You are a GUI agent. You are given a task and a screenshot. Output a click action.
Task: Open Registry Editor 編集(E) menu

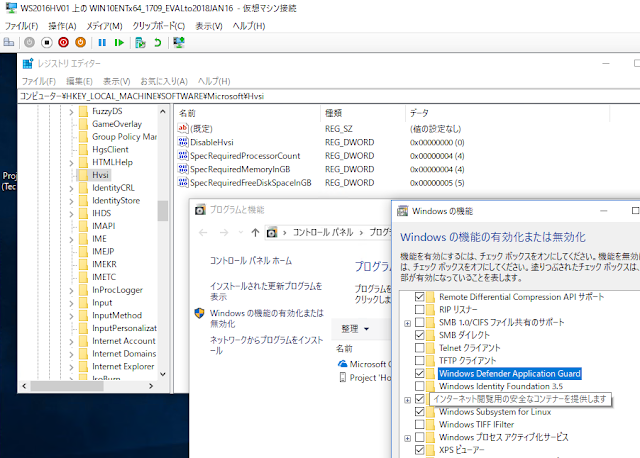[79, 81]
